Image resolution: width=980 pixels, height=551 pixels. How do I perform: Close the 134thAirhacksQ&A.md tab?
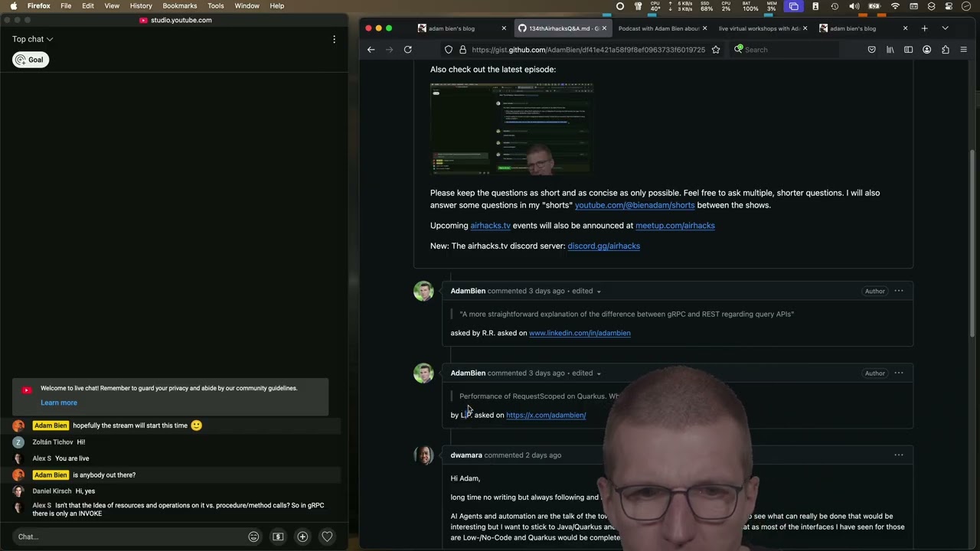click(x=604, y=28)
